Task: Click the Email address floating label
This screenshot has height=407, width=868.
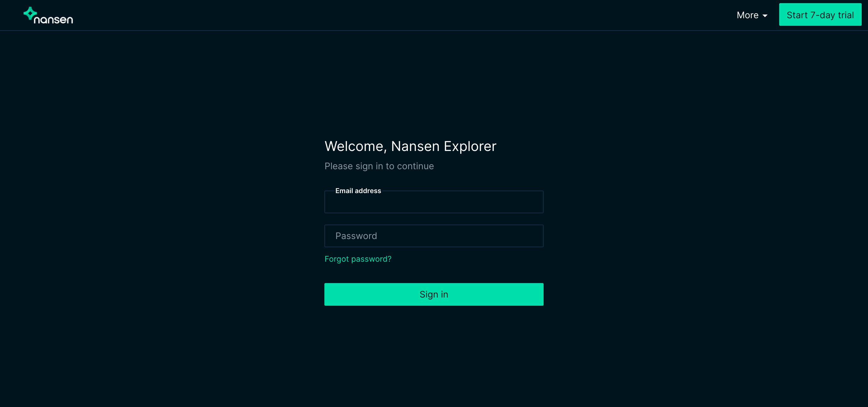Action: [358, 191]
